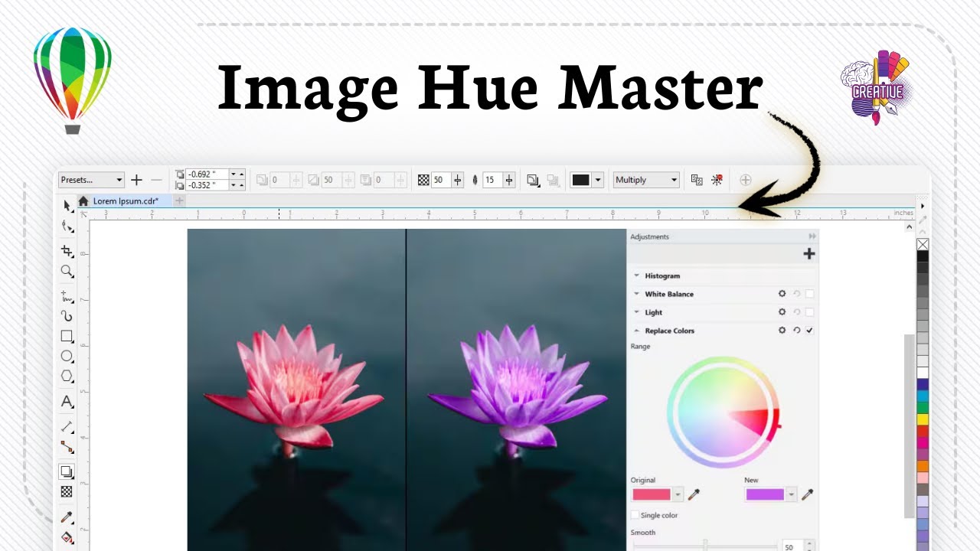Select the Artistic Media tool
Image resolution: width=980 pixels, height=551 pixels.
[x=67, y=316]
